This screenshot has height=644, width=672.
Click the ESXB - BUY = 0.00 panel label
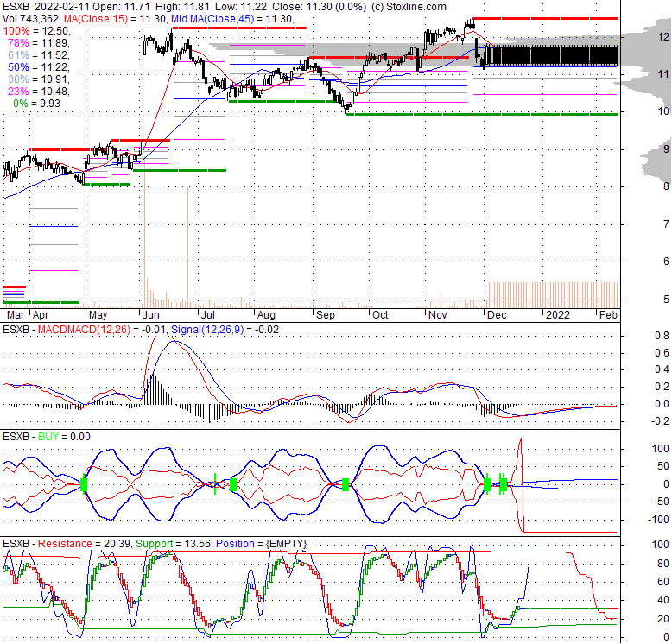[48, 437]
